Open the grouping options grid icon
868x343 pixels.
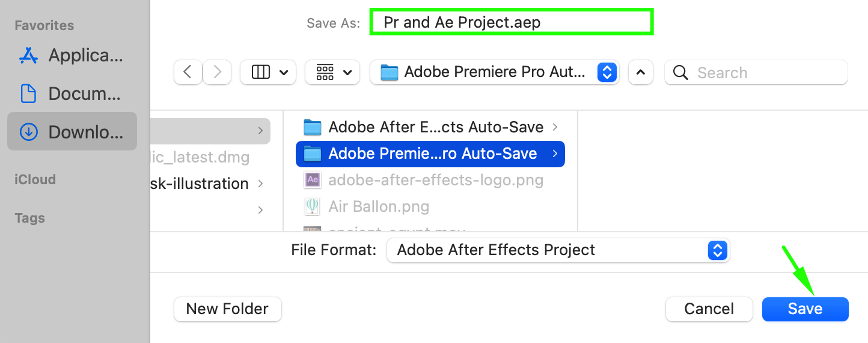(x=332, y=72)
